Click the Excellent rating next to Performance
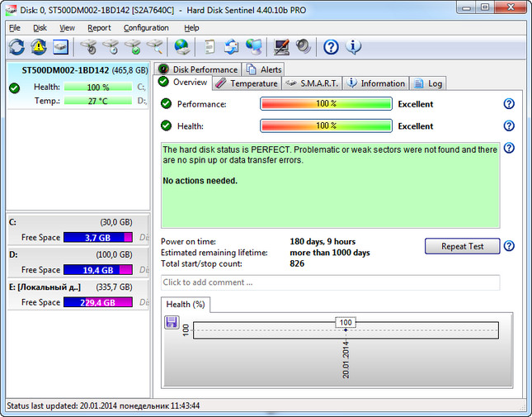 416,104
